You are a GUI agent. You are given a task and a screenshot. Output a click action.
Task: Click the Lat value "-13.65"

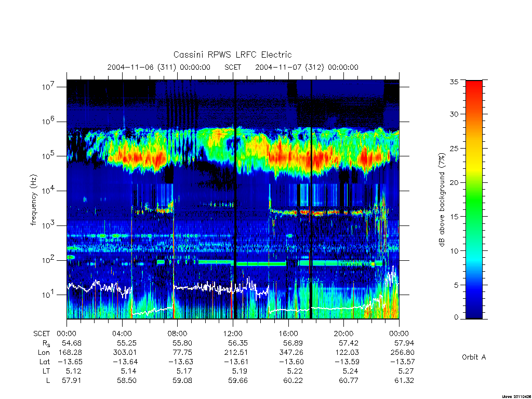point(69,362)
